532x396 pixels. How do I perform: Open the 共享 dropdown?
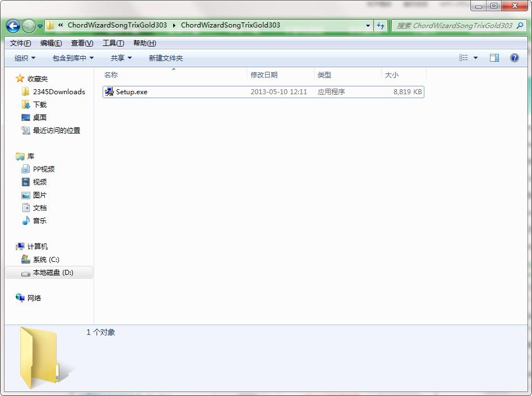[121, 58]
